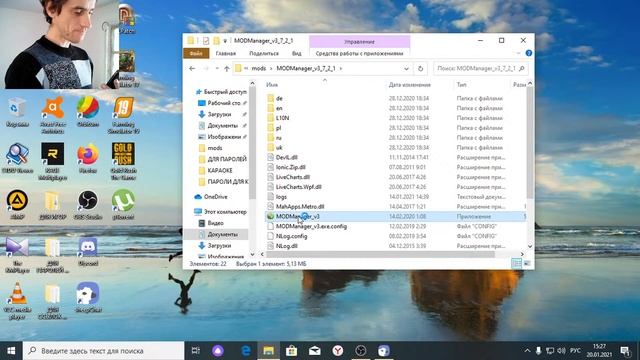
Task: Switch to details view in status bar
Action: tap(516, 264)
